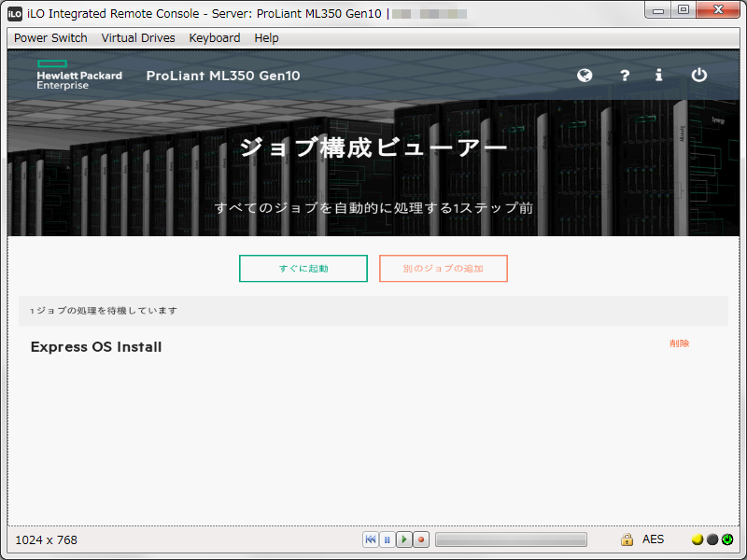The height and width of the screenshot is (560, 747).
Task: Open the Power Switch menu
Action: pyautogui.click(x=49, y=38)
